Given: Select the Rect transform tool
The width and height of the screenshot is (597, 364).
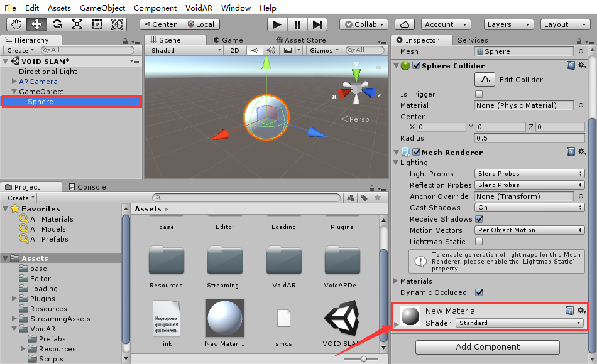Looking at the screenshot, I should click(x=97, y=24).
